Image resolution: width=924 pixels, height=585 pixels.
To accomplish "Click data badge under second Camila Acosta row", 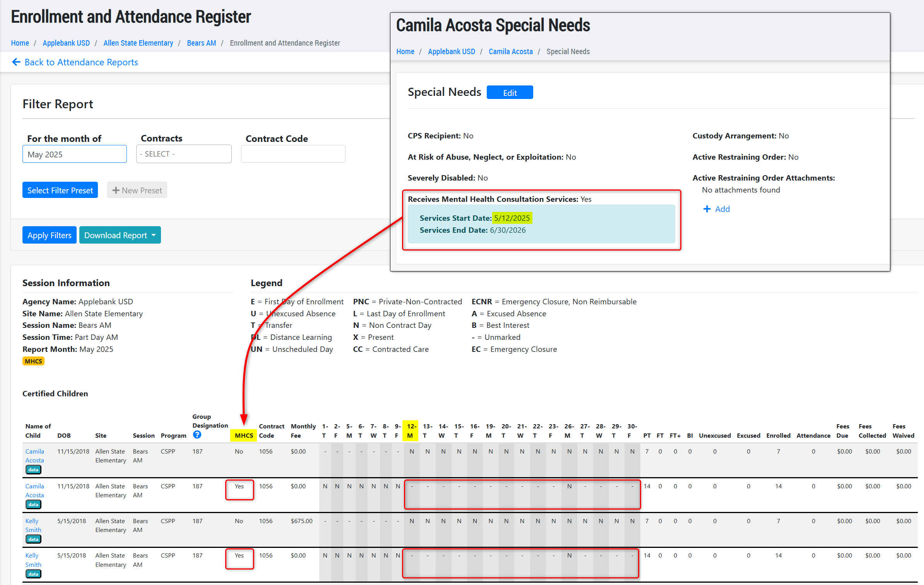I will pyautogui.click(x=33, y=504).
